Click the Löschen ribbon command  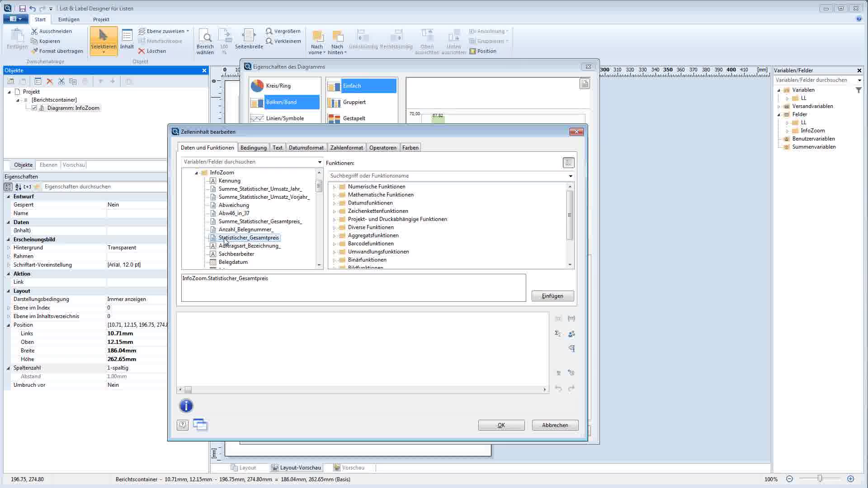point(152,51)
